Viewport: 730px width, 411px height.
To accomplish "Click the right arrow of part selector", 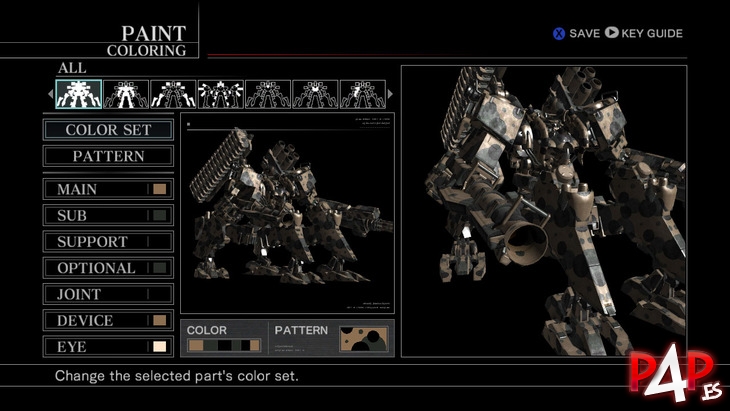I will pyautogui.click(x=390, y=94).
